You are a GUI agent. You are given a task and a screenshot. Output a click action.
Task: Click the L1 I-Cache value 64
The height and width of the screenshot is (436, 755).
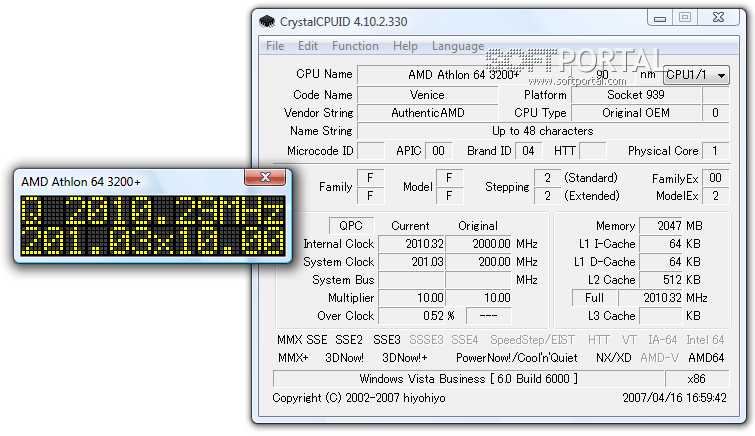coord(661,244)
